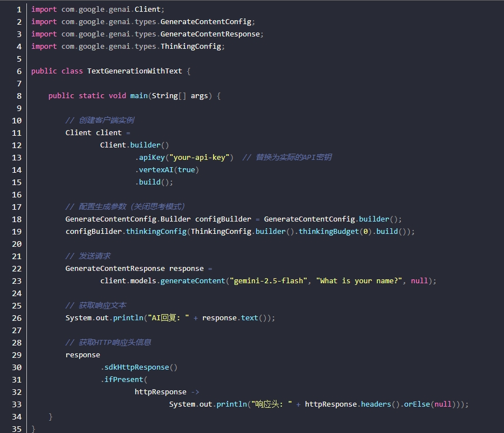Click line number 1 in the gutter
This screenshot has width=504, height=433.
coord(19,10)
